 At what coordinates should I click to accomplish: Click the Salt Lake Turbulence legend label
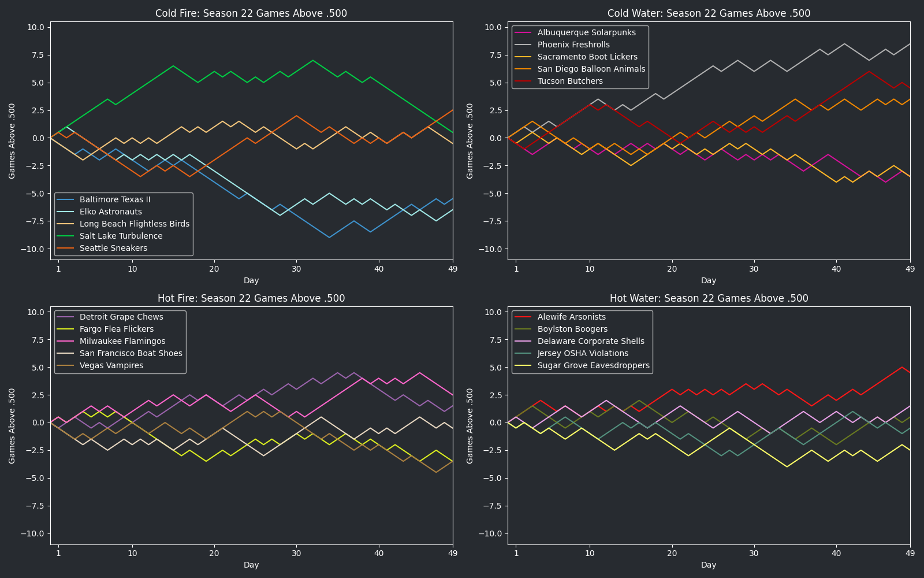tap(121, 236)
